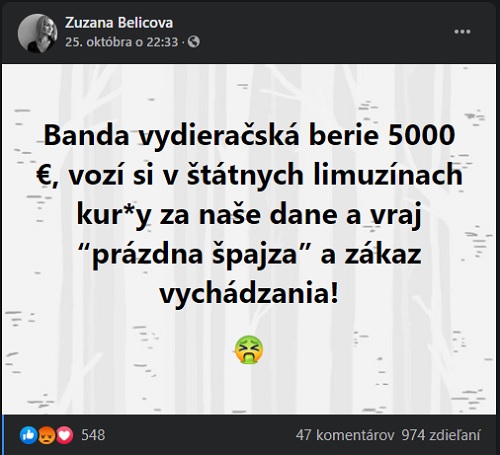Image resolution: width=500 pixels, height=455 pixels.
Task: Open the post timestamp 25. októbra o 22:33
Action: 122,42
